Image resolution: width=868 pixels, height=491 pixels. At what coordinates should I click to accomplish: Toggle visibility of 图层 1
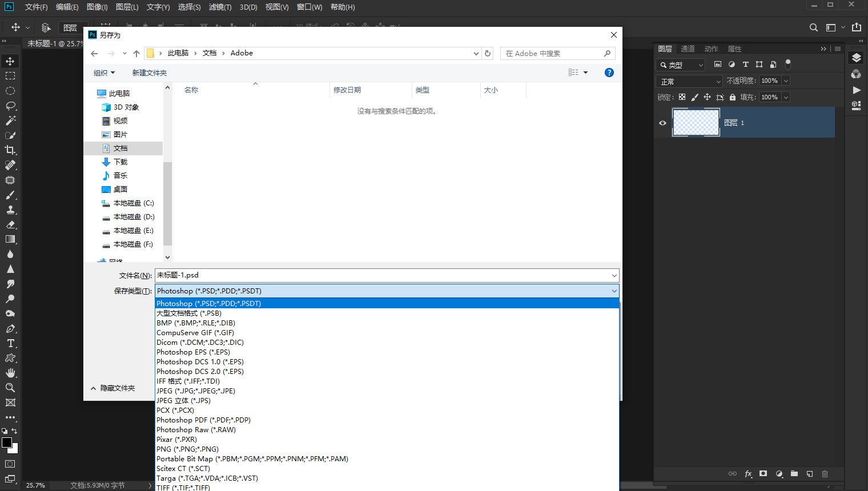(663, 123)
